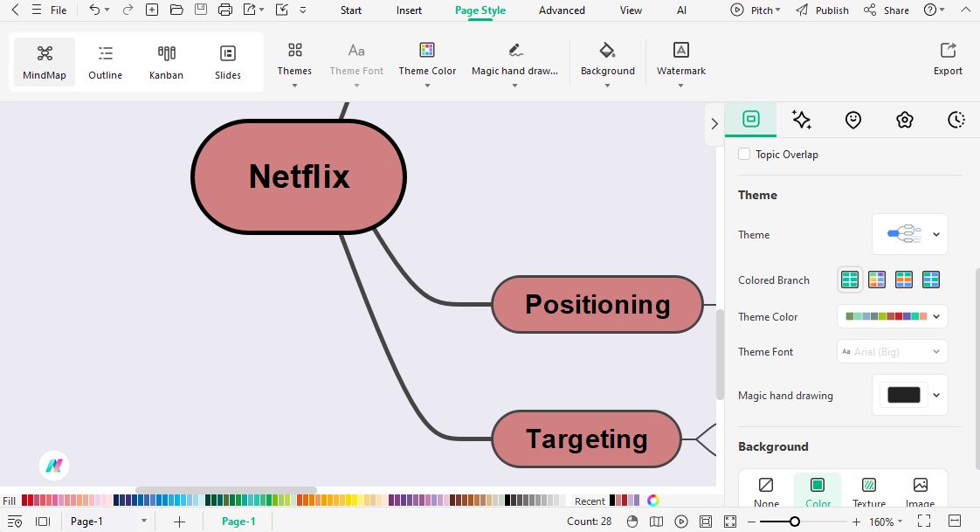
Task: Switch to the AI sparkle panel tab
Action: (802, 120)
